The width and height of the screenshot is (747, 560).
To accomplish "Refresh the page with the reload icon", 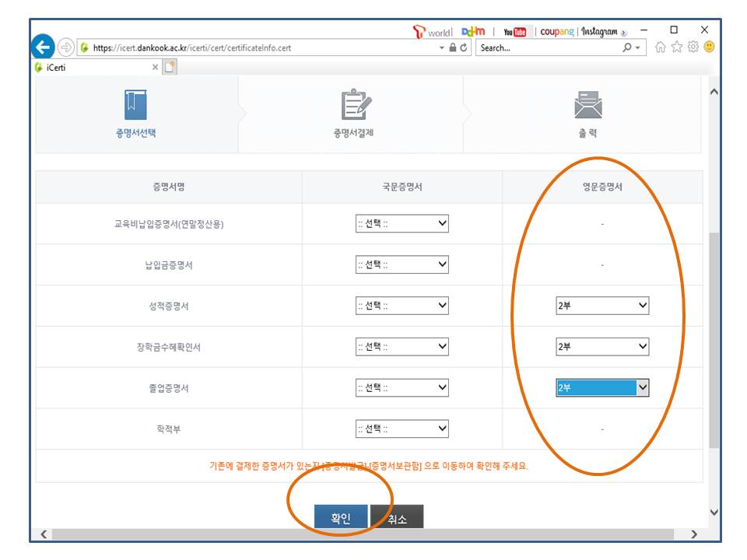I will point(465,48).
